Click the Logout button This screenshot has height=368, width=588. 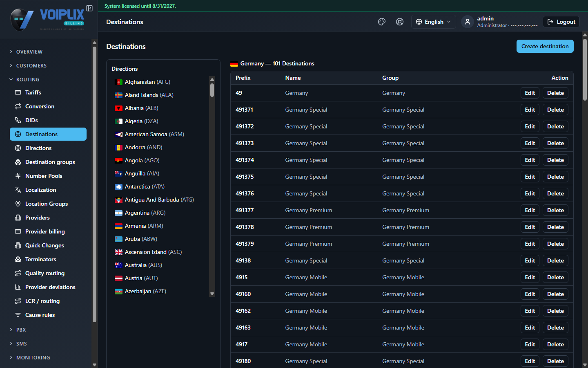[561, 22]
